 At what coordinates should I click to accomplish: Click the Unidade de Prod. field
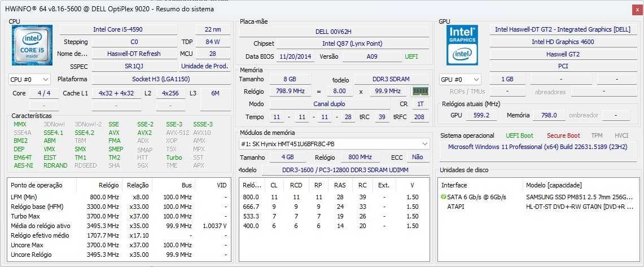point(204,66)
